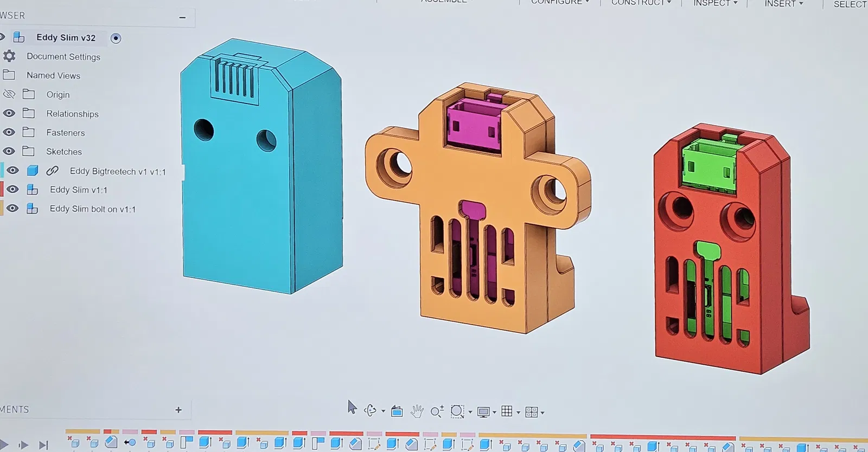Select the Sketches label in the browser
The image size is (868, 452).
pyautogui.click(x=64, y=152)
